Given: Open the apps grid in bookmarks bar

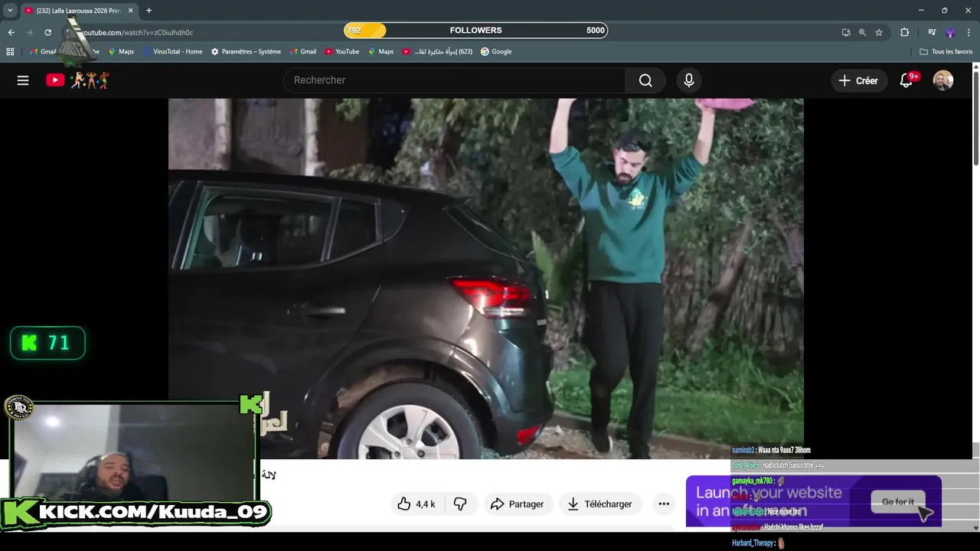Looking at the screenshot, I should coord(10,51).
